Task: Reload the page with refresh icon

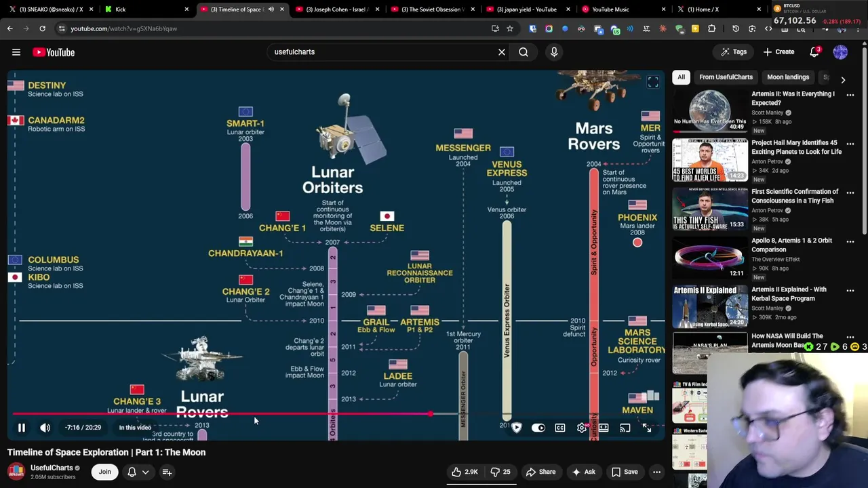Action: click(42, 28)
